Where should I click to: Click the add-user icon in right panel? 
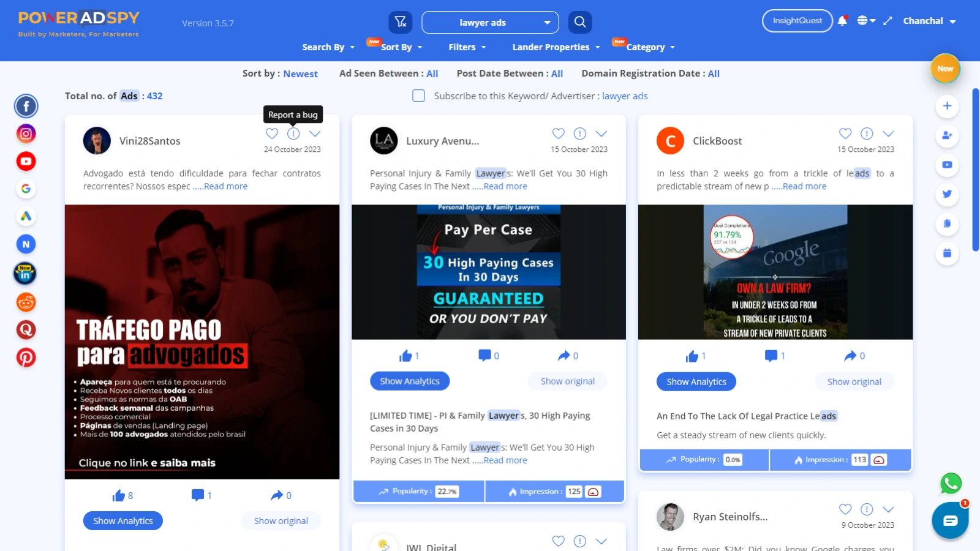point(947,135)
